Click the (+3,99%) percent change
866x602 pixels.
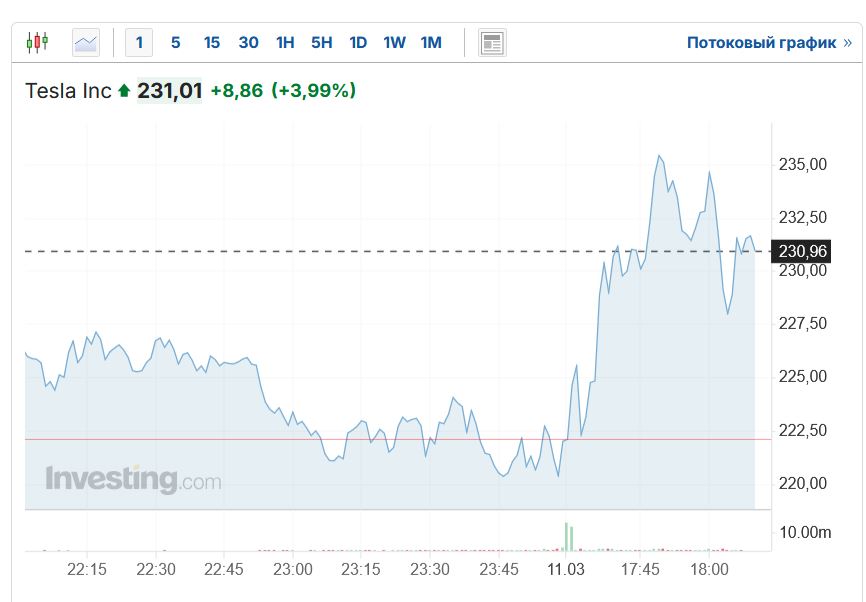click(x=314, y=91)
